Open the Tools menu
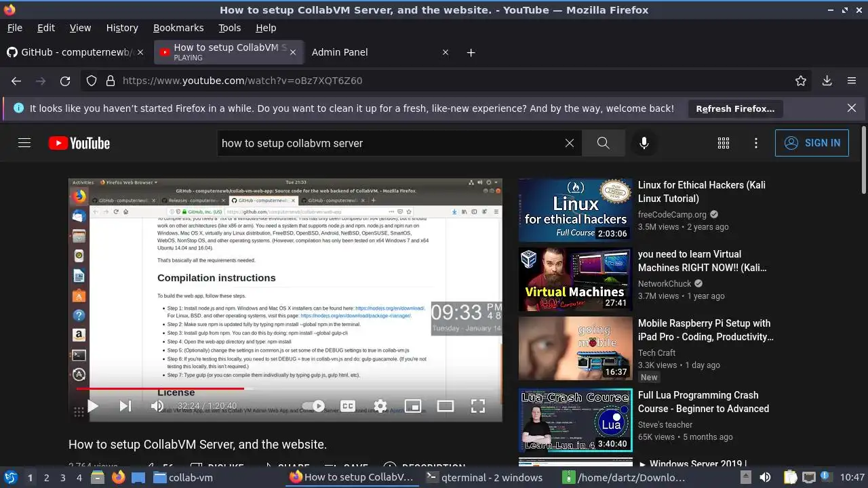Screen dimensions: 868x488 [229, 28]
